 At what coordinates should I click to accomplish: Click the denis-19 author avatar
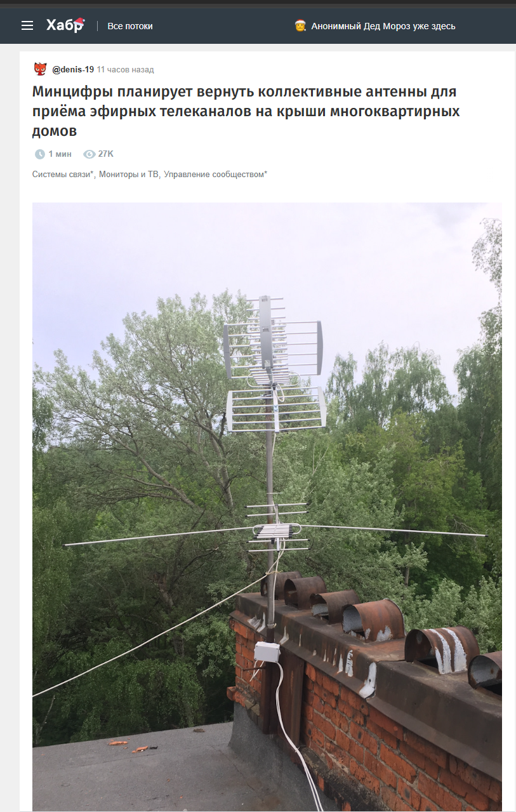click(40, 69)
